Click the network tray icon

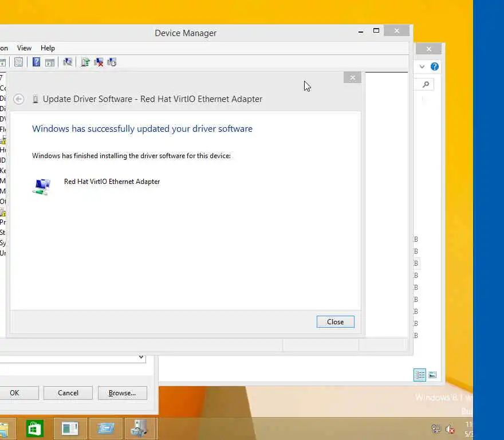coord(436,429)
